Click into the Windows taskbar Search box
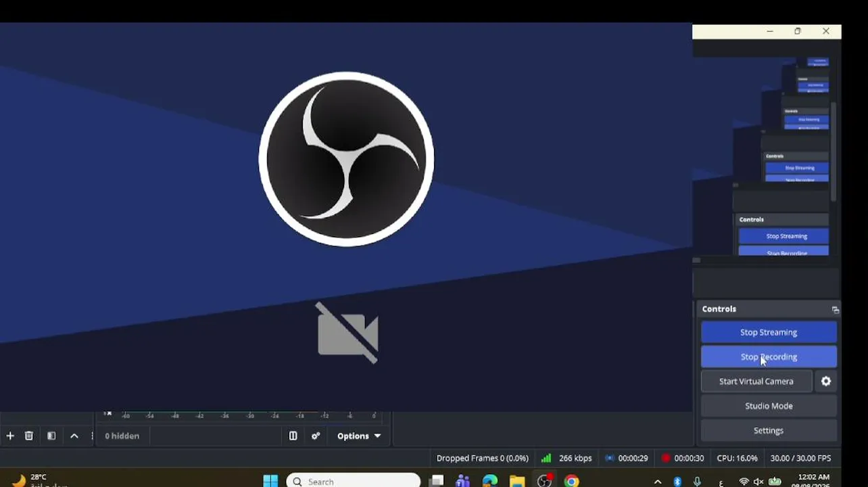This screenshot has height=487, width=868. [x=354, y=481]
